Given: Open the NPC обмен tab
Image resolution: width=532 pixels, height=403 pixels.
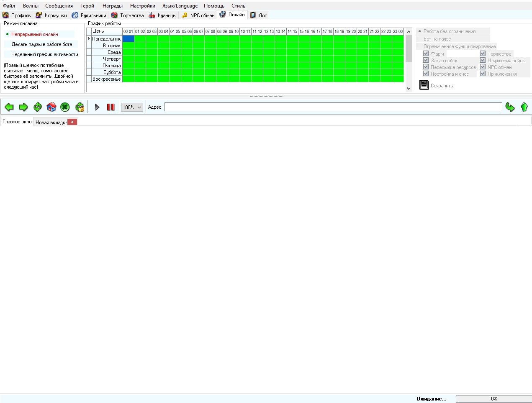Looking at the screenshot, I should click(x=198, y=15).
